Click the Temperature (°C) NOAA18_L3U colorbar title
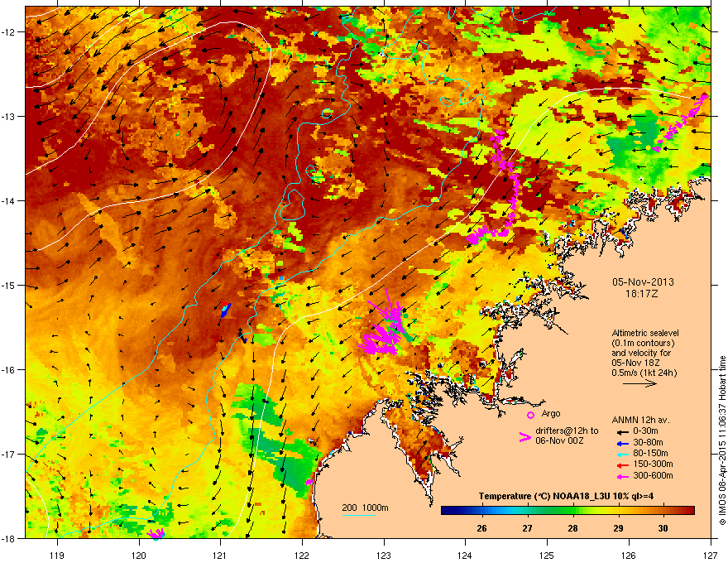 566,496
